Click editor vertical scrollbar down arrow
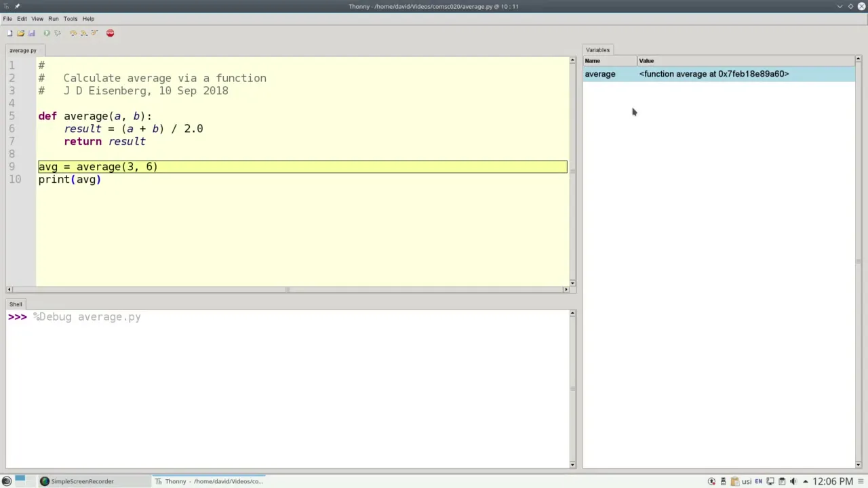Image resolution: width=868 pixels, height=488 pixels. click(x=572, y=283)
